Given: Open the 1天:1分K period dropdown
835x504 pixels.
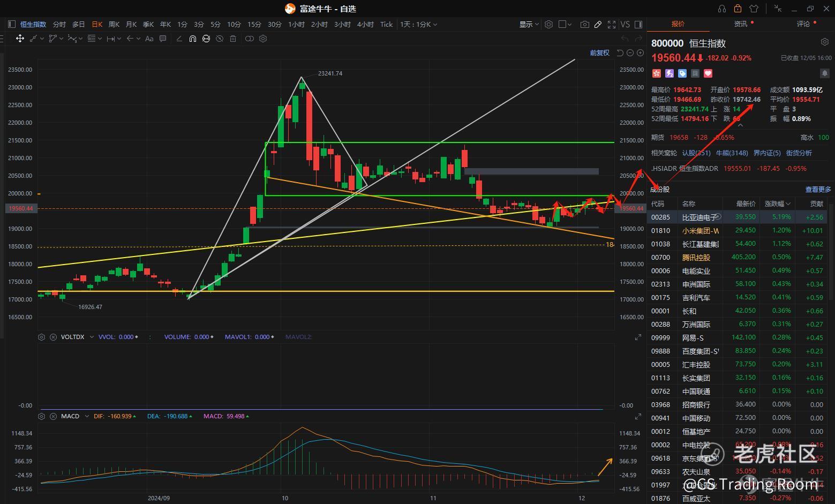Looking at the screenshot, I should 418,24.
